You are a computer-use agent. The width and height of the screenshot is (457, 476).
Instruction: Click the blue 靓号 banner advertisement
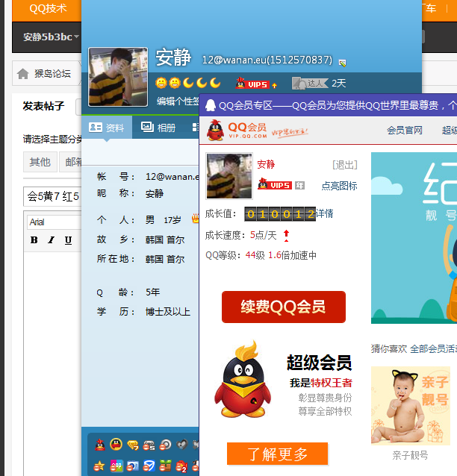tap(414, 238)
